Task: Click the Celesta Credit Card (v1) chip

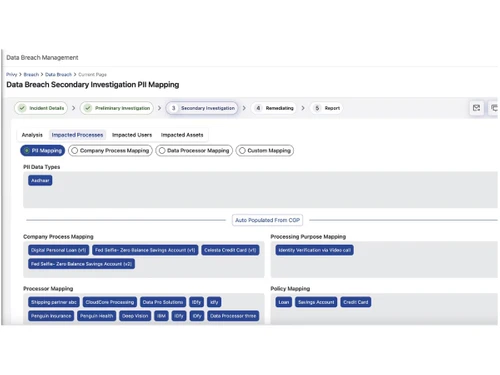Action: pos(230,250)
